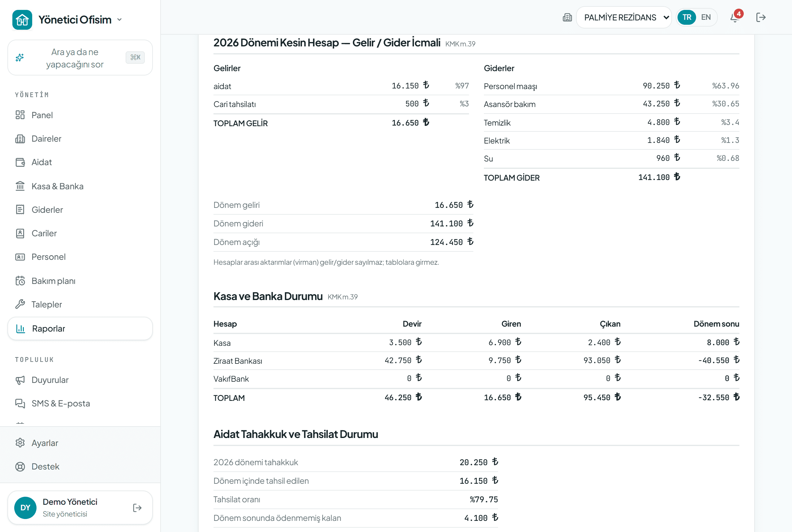Click the DY user avatar
The image size is (792, 532).
(x=25, y=508)
